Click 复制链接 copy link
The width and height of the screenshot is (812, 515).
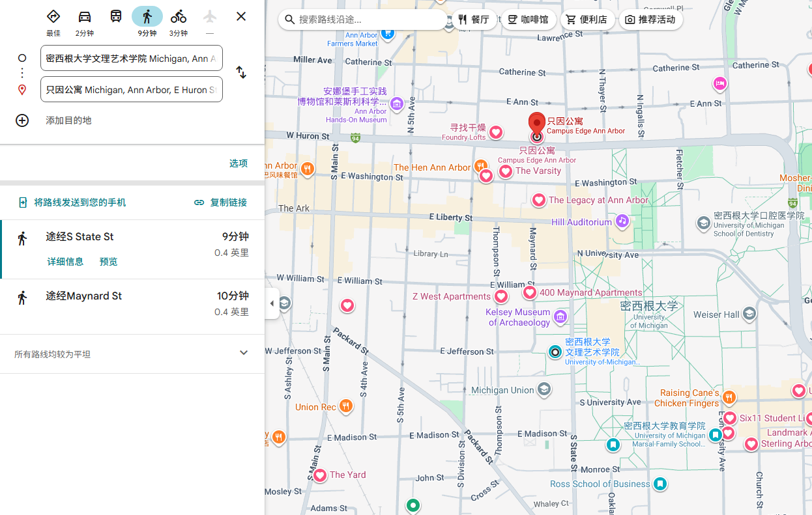[221, 202]
